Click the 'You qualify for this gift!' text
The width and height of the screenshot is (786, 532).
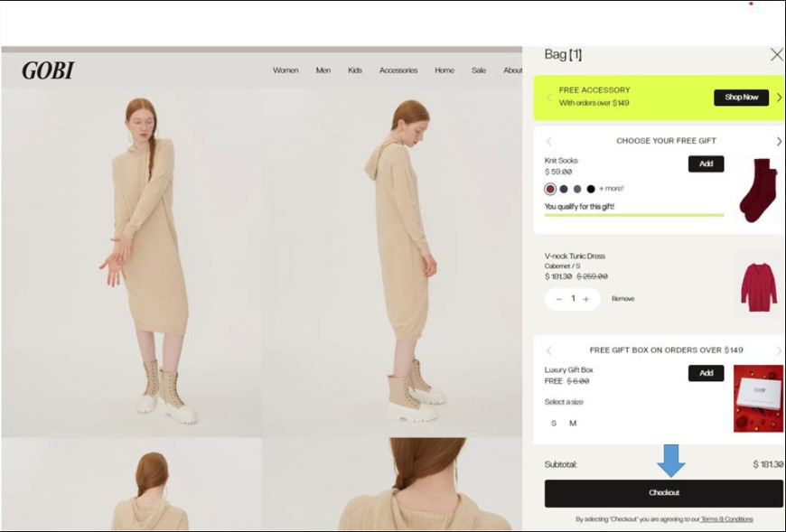579,207
